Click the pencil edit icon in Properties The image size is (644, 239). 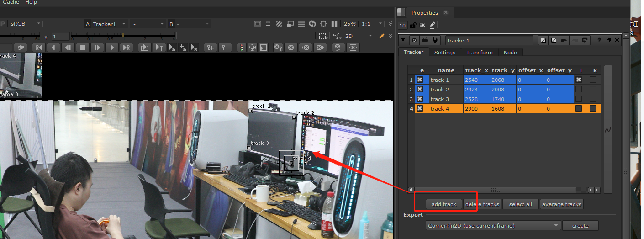tap(432, 26)
